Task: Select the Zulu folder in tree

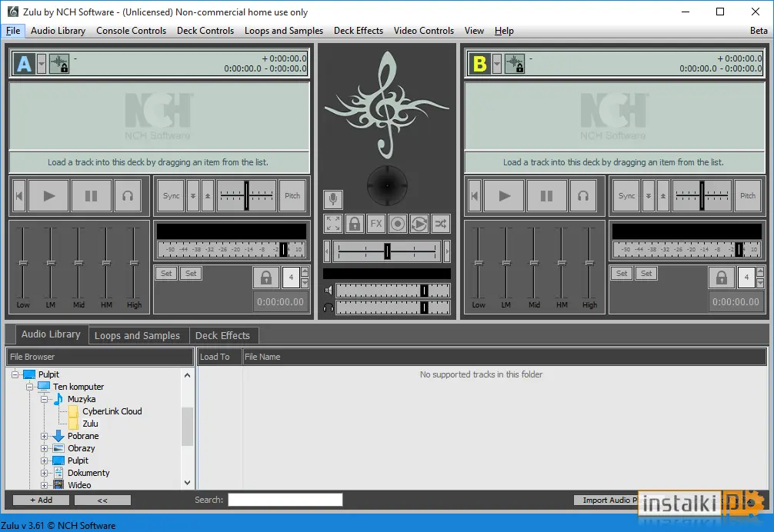Action: click(90, 424)
